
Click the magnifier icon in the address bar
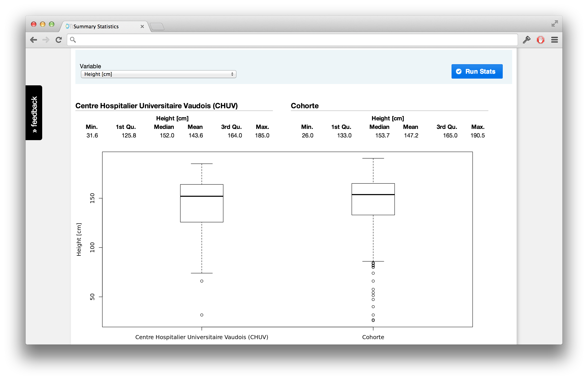(x=73, y=40)
